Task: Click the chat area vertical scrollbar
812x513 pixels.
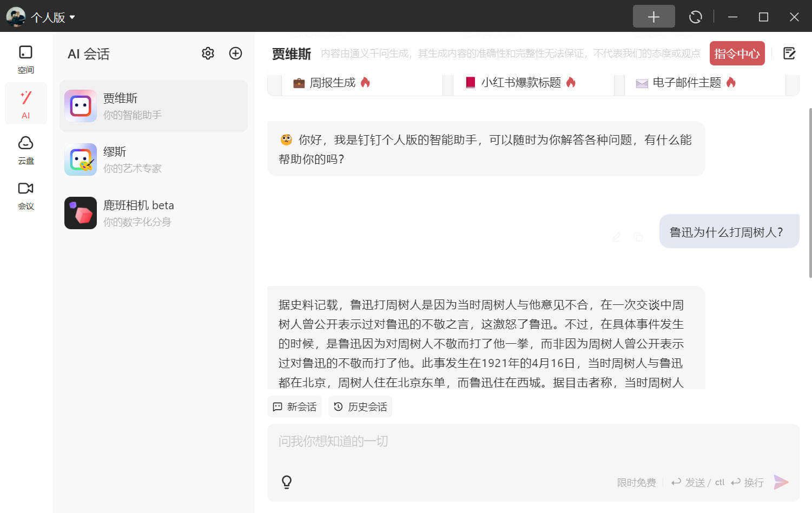Action: [x=810, y=192]
